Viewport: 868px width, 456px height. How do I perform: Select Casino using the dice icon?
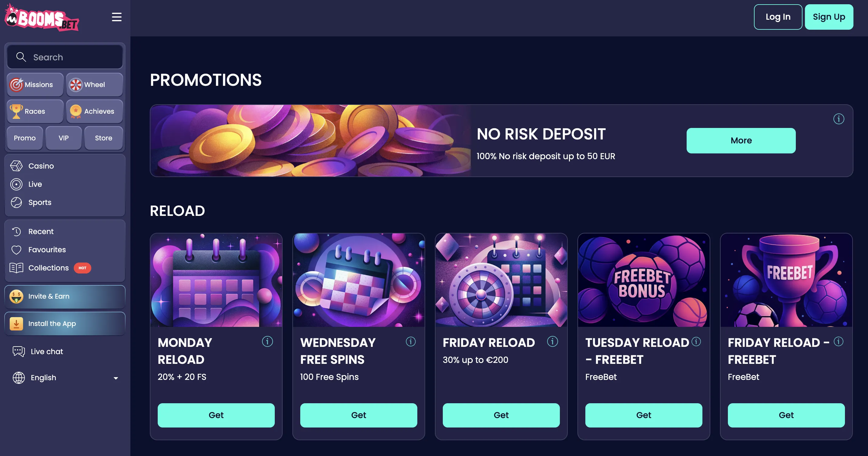(16, 166)
